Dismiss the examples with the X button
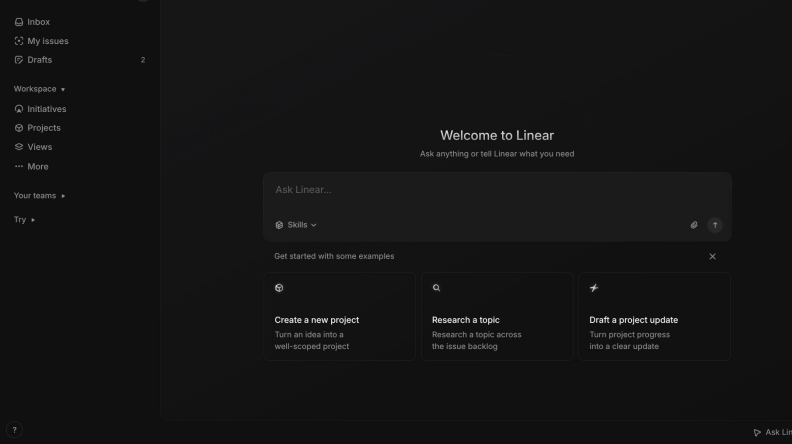This screenshot has height=444, width=792. pyautogui.click(x=712, y=257)
